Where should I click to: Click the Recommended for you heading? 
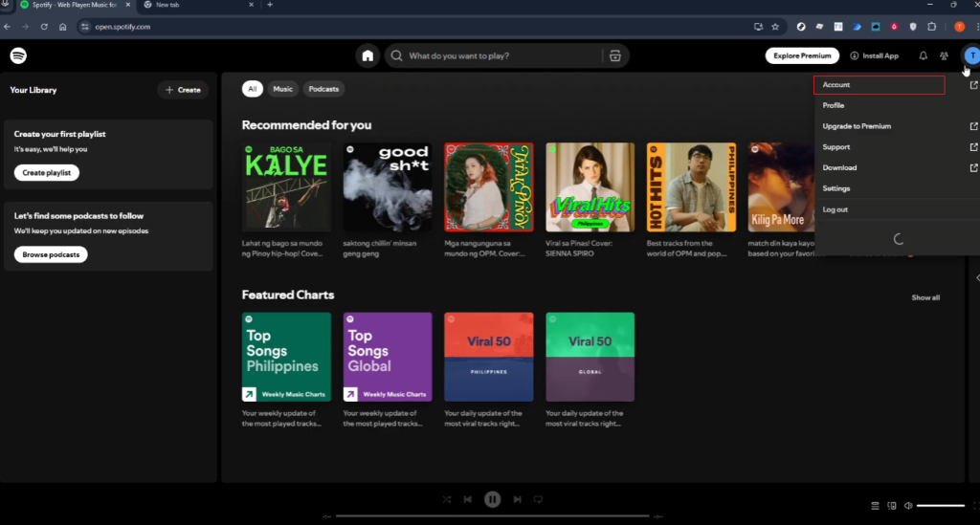306,125
